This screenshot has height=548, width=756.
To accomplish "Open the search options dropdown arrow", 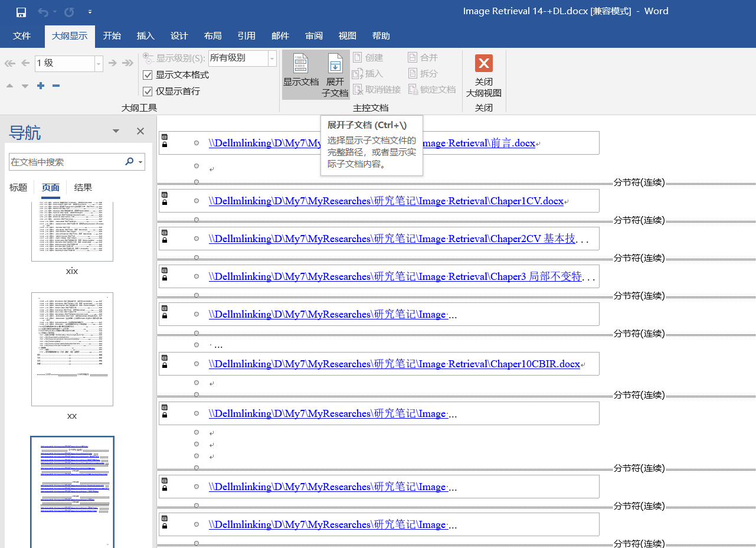I will (x=140, y=162).
